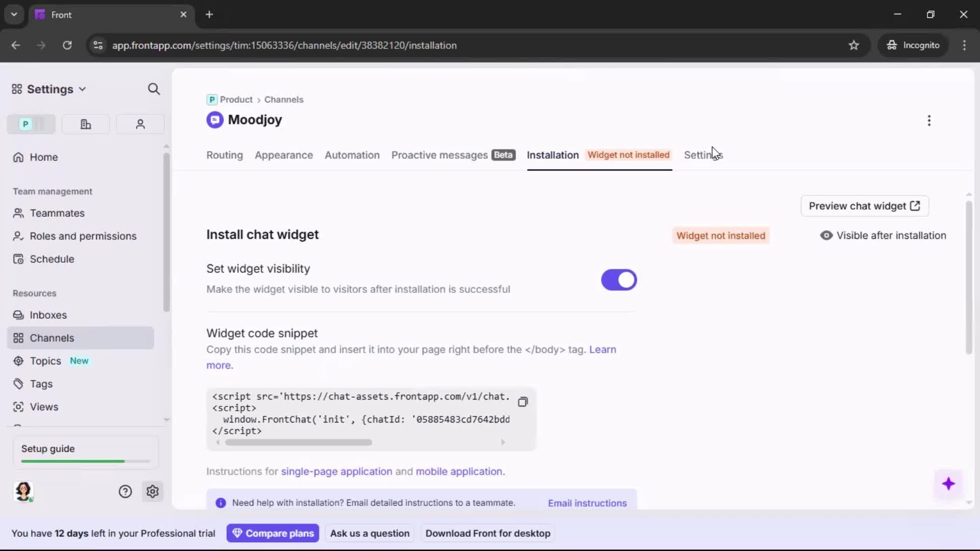980x551 pixels.
Task: Expand the Settings workspace dropdown
Action: [82, 89]
